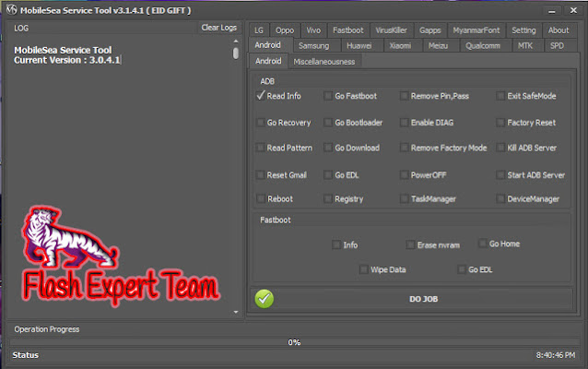Tick Remove Factory Mode checkbox
The height and width of the screenshot is (369, 588).
coord(404,148)
